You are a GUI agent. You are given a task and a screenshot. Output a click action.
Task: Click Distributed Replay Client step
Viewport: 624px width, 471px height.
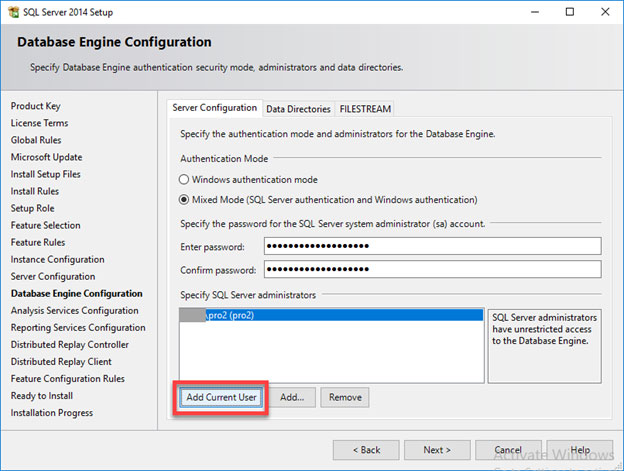(x=61, y=362)
